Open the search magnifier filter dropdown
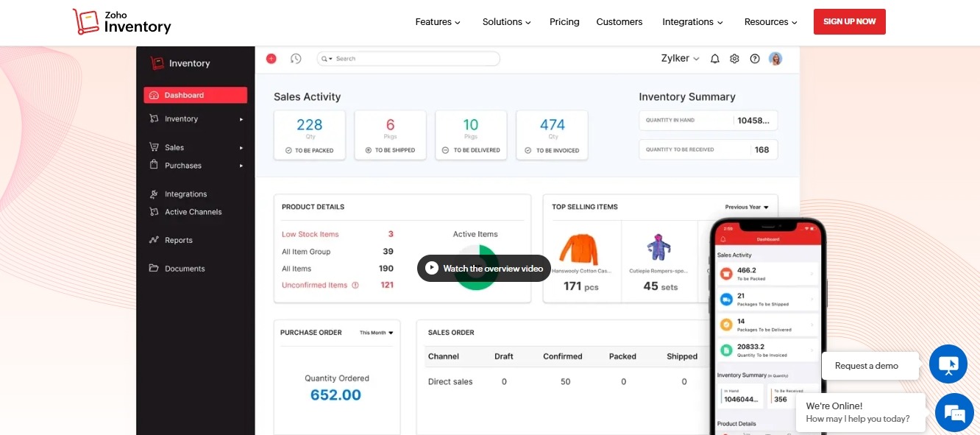 click(326, 59)
